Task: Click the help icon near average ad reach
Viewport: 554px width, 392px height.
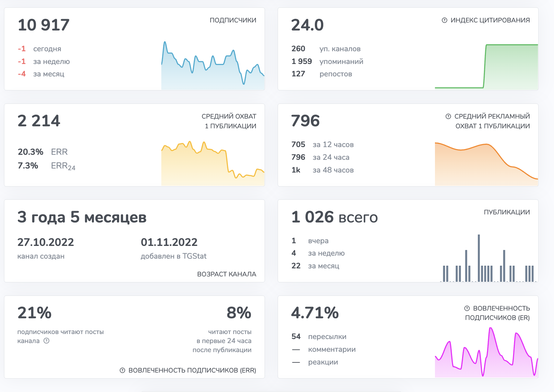Action: pos(447,116)
